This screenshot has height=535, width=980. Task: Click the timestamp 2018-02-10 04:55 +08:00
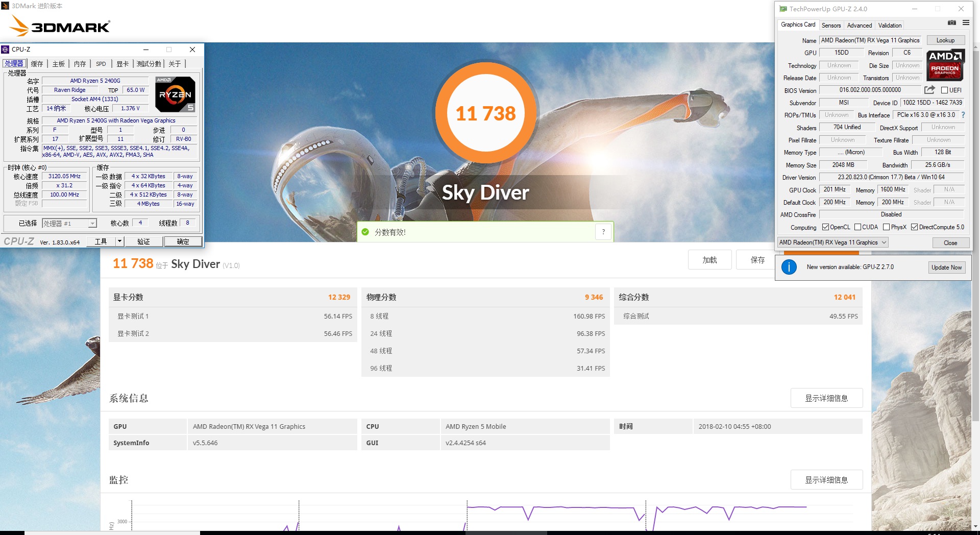(734, 426)
